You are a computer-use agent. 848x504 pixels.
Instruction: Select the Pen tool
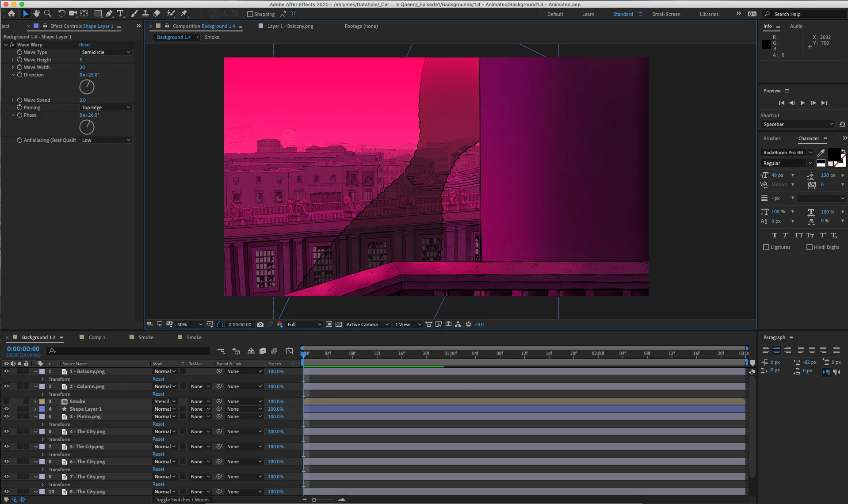(109, 14)
